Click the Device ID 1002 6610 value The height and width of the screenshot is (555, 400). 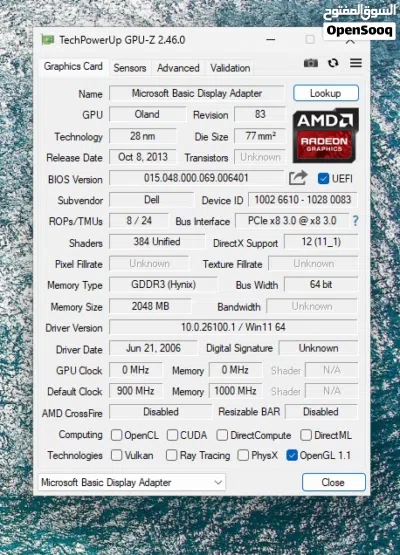pyautogui.click(x=303, y=200)
